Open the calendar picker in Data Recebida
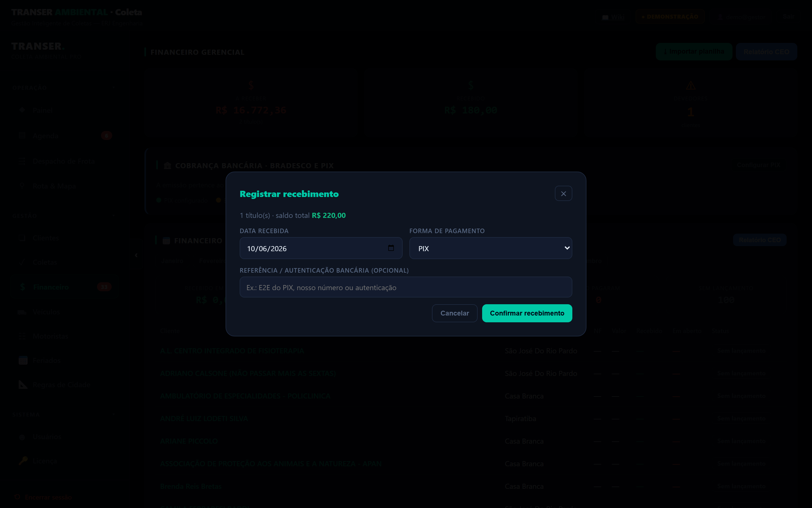Viewport: 812px width, 508px height. point(391,248)
